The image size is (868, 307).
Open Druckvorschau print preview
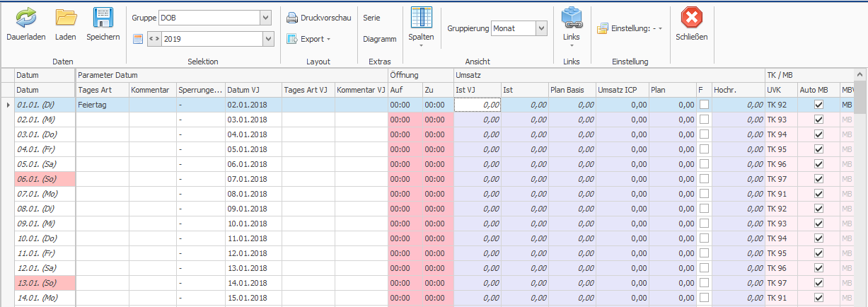pos(318,18)
